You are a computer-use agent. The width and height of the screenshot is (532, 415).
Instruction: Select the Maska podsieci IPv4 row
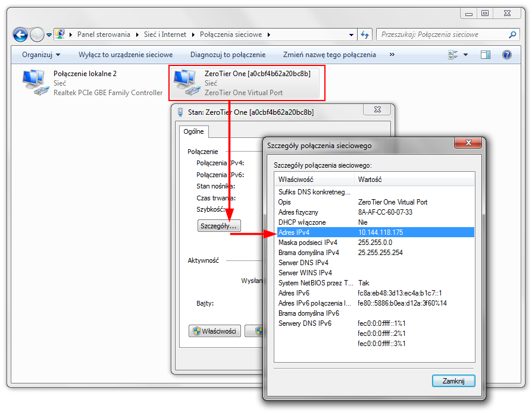click(375, 243)
